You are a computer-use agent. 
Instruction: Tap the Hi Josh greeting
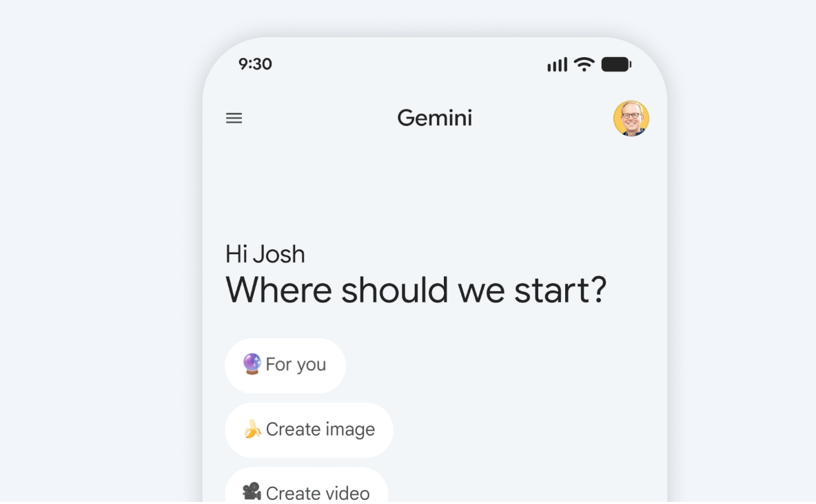(265, 254)
